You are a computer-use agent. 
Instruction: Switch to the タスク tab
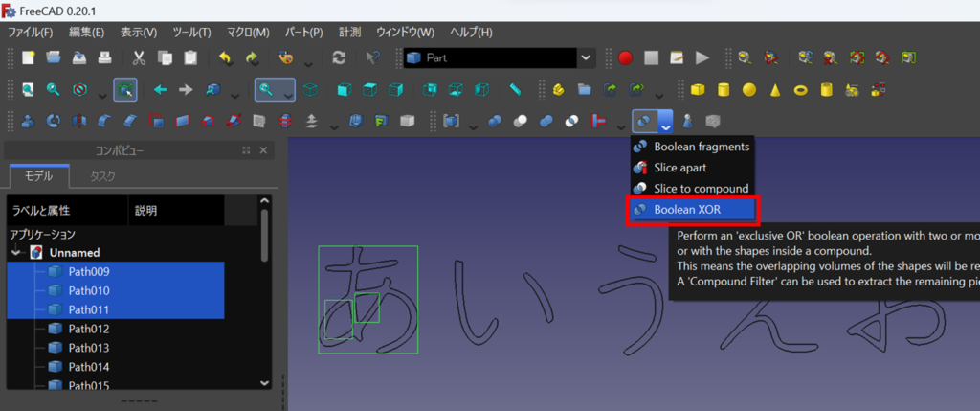coord(101,176)
